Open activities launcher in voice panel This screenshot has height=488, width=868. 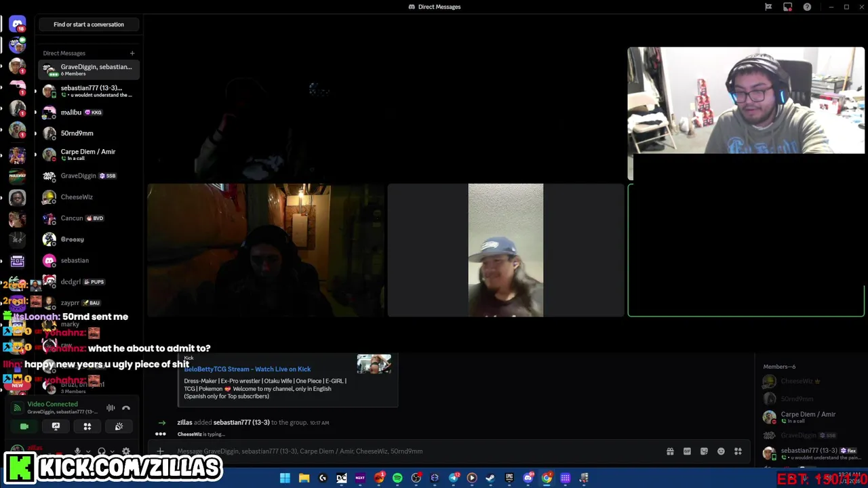[87, 426]
